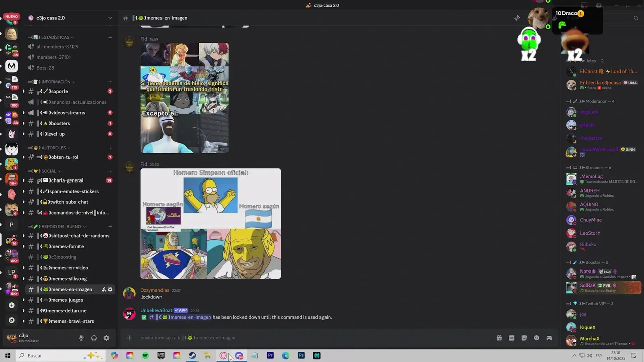
Task: Open the sticker picker in message bar
Action: click(x=524, y=338)
